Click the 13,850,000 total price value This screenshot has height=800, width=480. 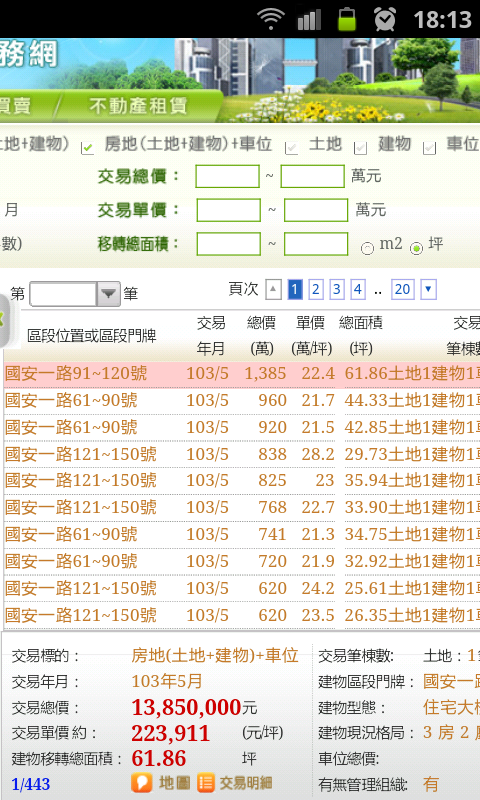(x=186, y=708)
